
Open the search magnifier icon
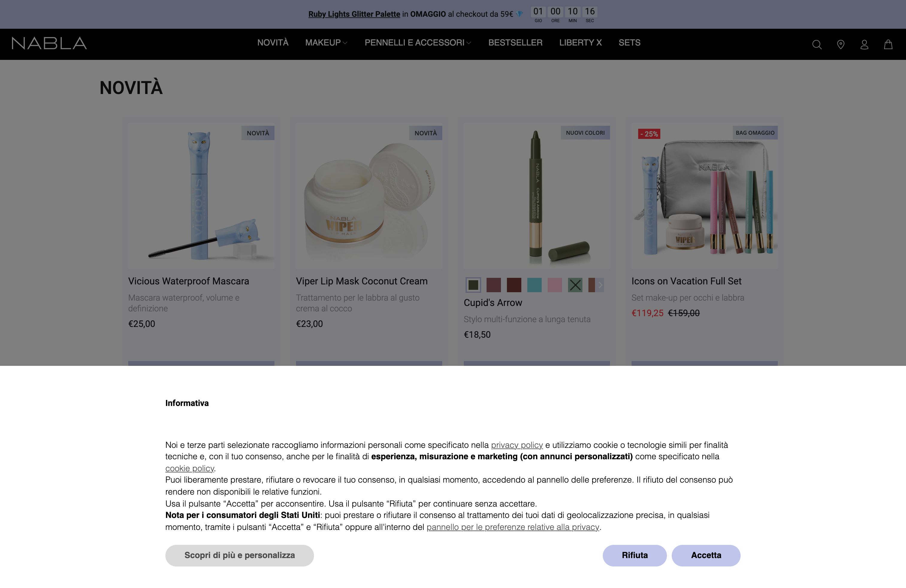click(816, 45)
